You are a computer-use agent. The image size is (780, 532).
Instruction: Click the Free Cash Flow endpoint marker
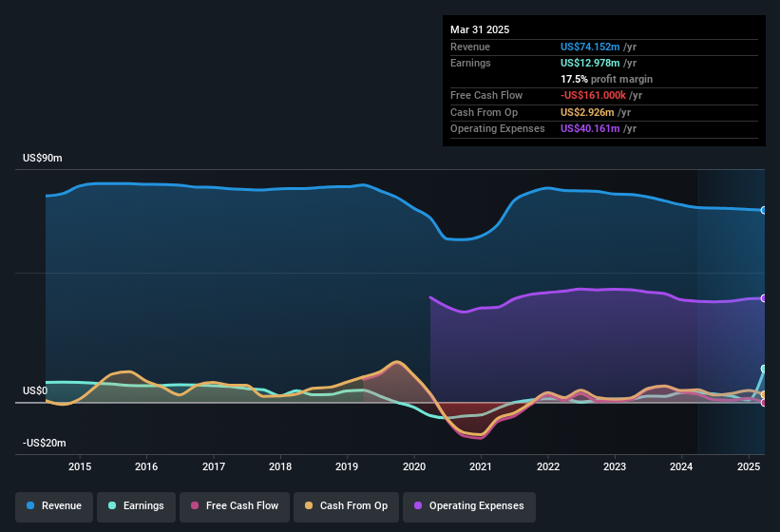coord(764,402)
